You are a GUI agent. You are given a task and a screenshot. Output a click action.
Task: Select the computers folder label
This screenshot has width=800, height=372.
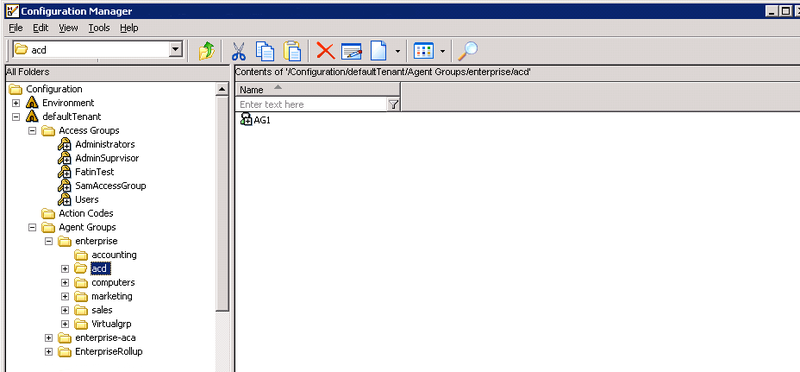[113, 282]
